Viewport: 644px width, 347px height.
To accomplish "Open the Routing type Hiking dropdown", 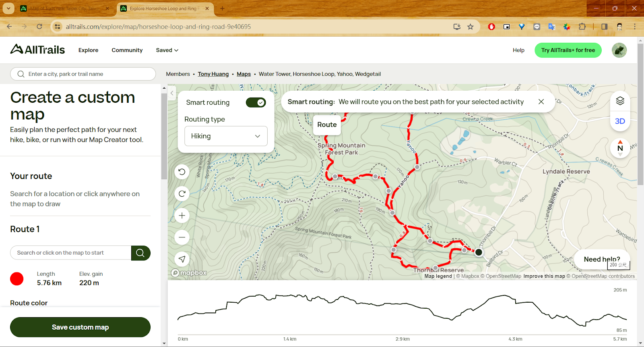I will (x=226, y=136).
